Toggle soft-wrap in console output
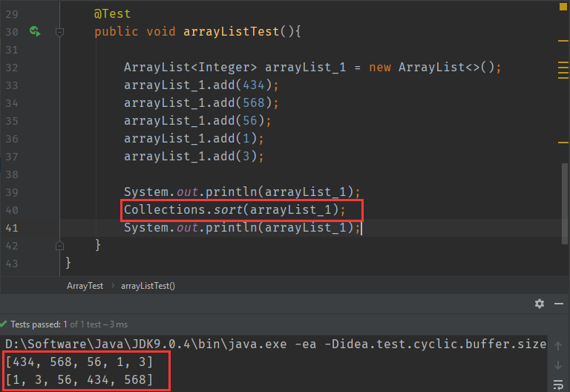Image resolution: width=570 pixels, height=392 pixels. 558,385
